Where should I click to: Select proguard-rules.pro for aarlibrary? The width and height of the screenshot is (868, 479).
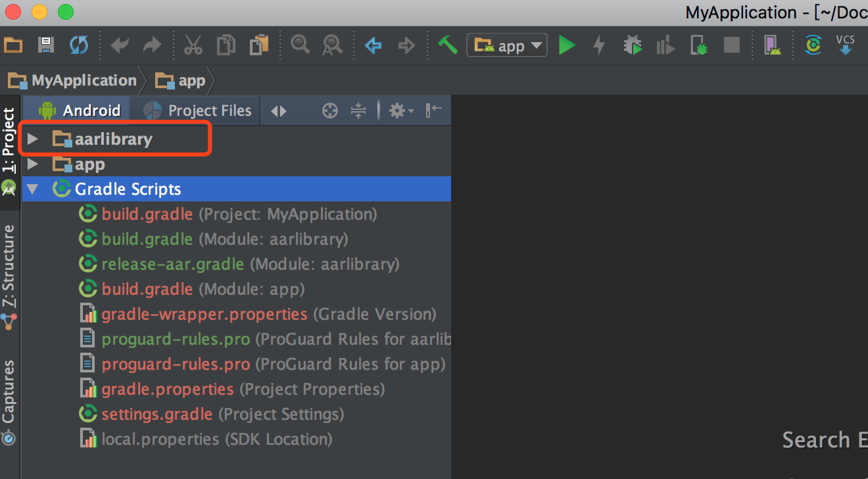click(x=265, y=340)
